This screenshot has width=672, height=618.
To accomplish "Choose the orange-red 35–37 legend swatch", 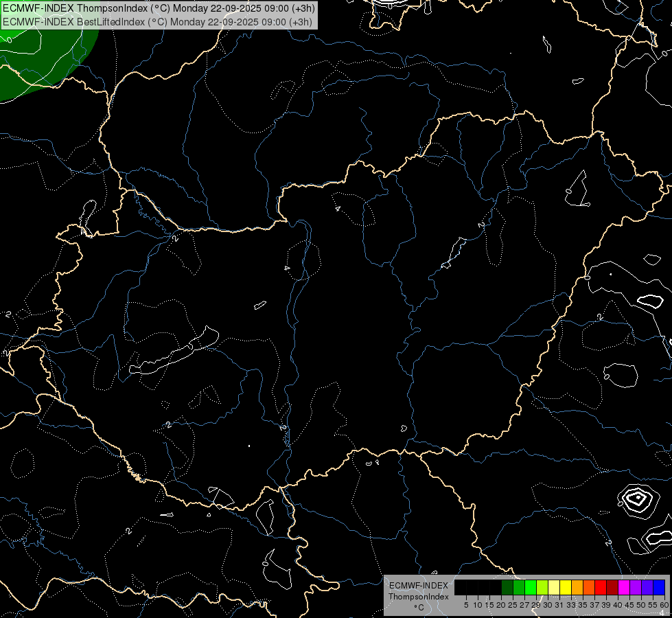I will click(x=589, y=587).
